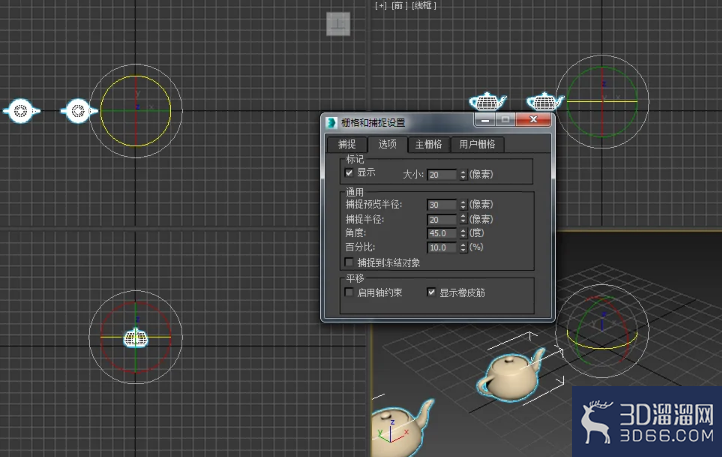Click the ViewCube 上 face

pyautogui.click(x=338, y=24)
